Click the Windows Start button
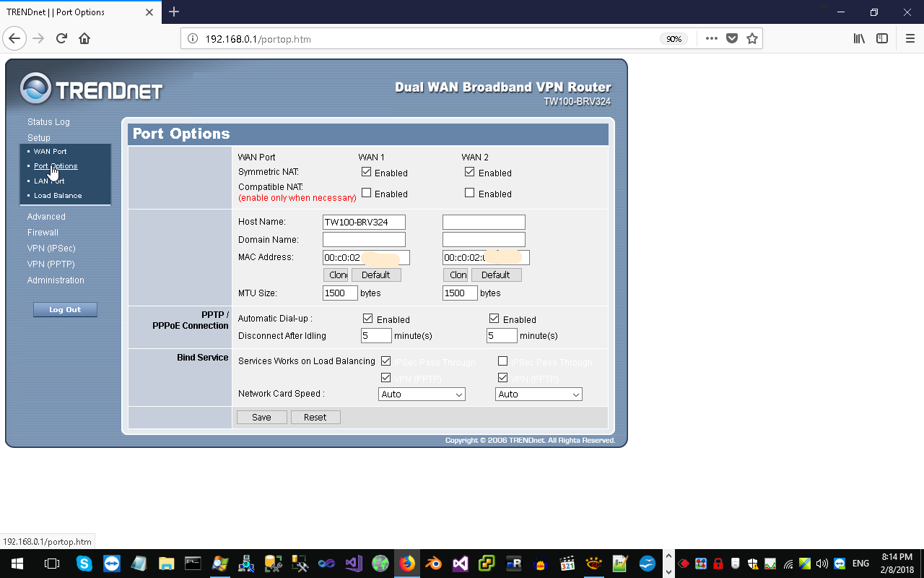Screen dimensions: 924x578 point(17,564)
